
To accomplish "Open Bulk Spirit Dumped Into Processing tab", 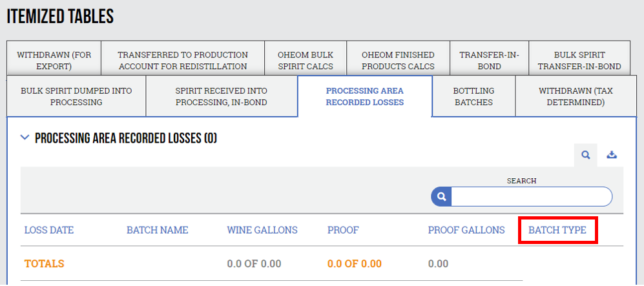I will tap(76, 96).
